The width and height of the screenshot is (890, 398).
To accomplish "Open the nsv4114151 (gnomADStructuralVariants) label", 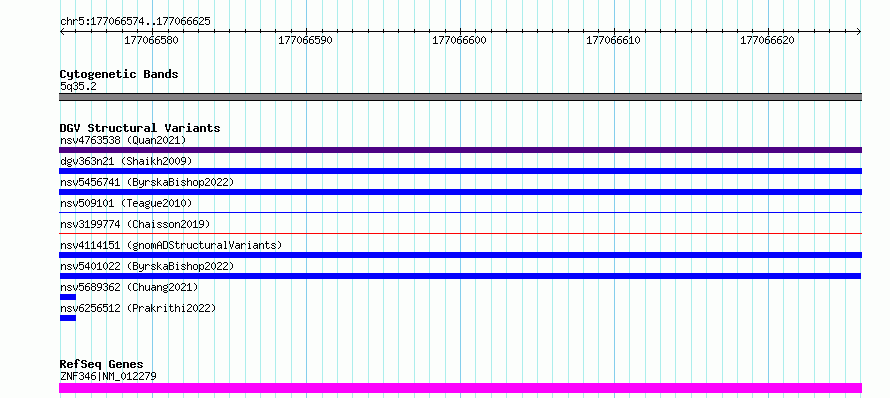I will click(171, 245).
